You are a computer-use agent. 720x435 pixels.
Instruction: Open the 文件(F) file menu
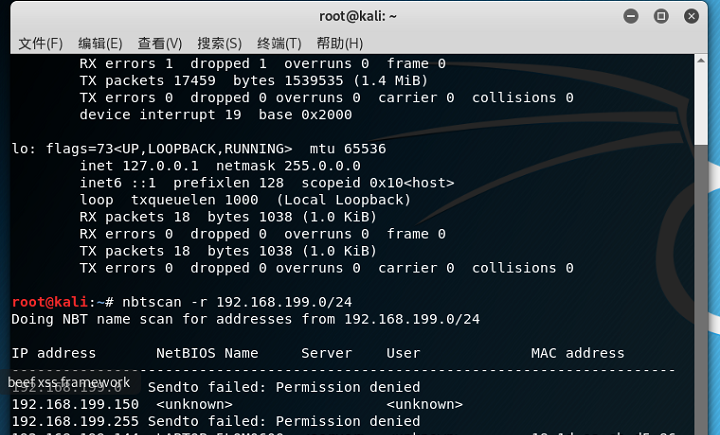coord(40,44)
